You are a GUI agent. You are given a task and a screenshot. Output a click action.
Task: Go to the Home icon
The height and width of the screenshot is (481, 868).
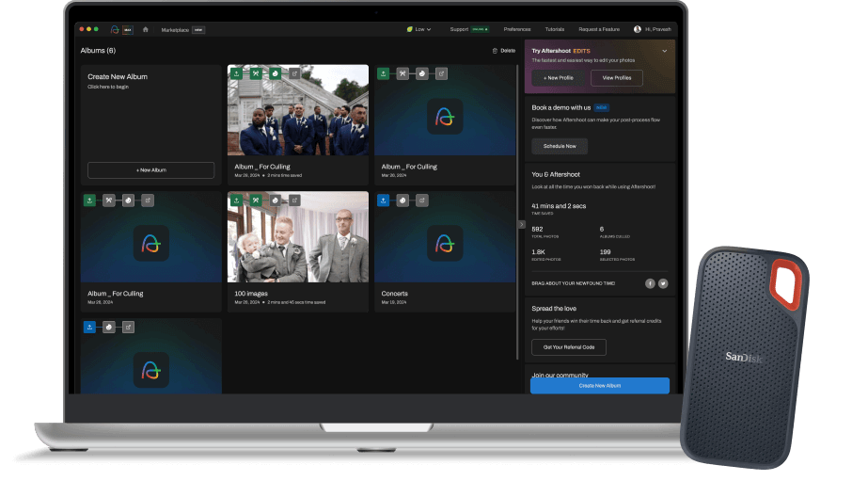[x=146, y=30]
